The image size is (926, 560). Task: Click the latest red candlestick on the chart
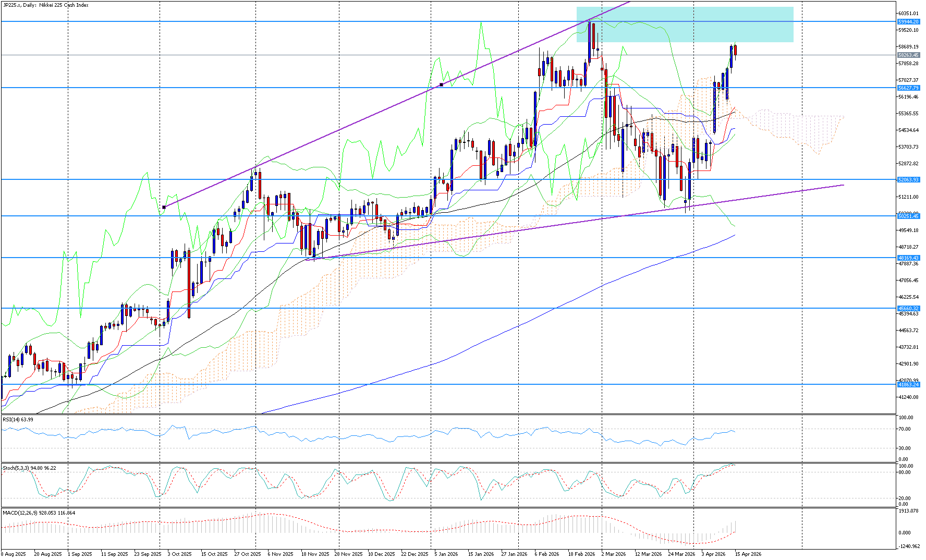(735, 50)
